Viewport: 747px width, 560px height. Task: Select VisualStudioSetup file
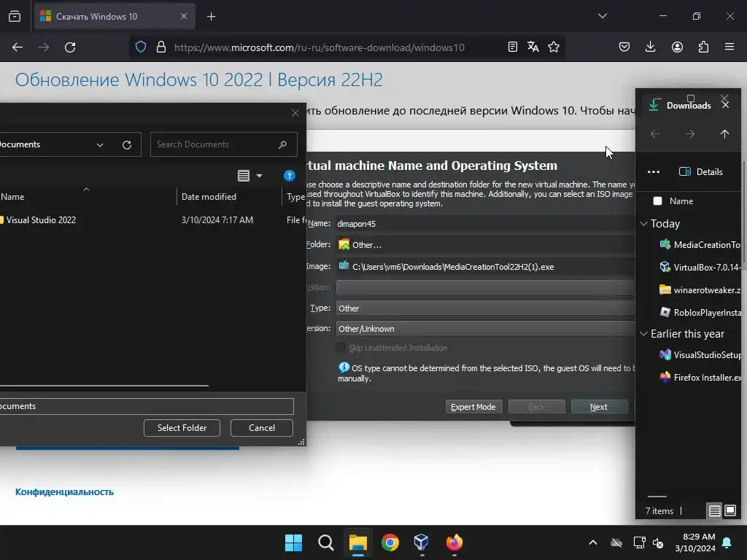coord(700,355)
